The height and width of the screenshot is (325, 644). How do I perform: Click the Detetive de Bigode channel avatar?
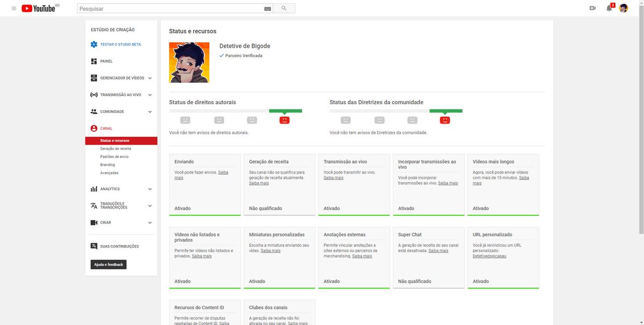pos(189,62)
